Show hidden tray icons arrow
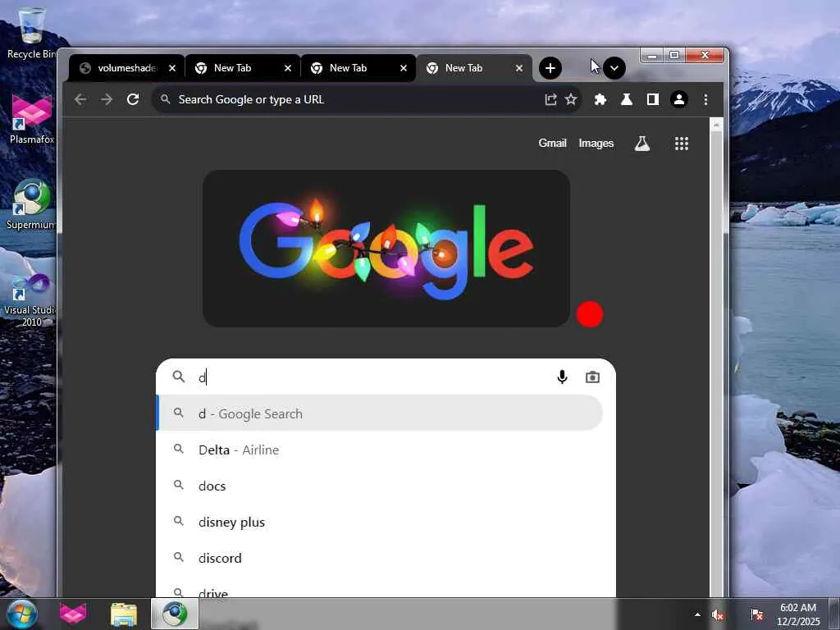This screenshot has width=840, height=630. 697,614
